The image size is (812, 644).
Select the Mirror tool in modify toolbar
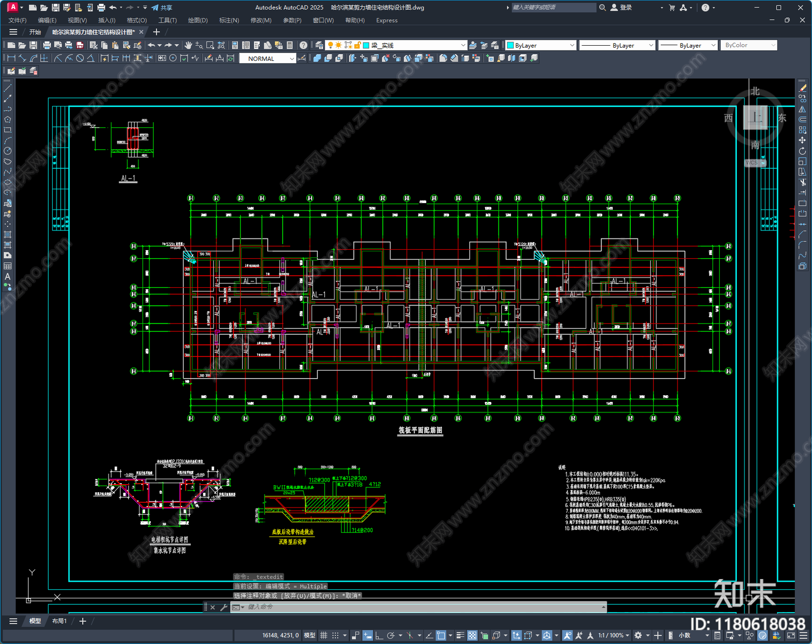(x=802, y=109)
